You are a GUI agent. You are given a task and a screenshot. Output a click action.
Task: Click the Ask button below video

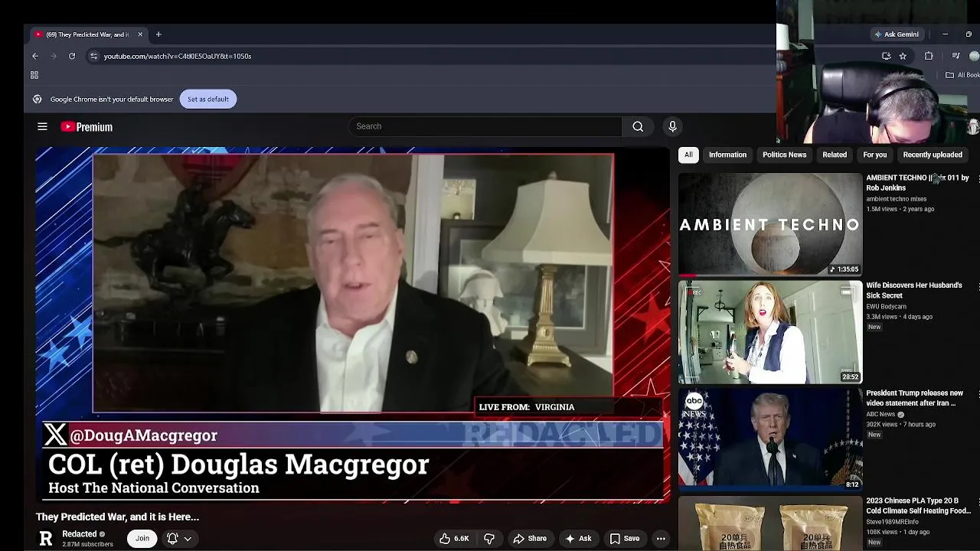pos(578,539)
